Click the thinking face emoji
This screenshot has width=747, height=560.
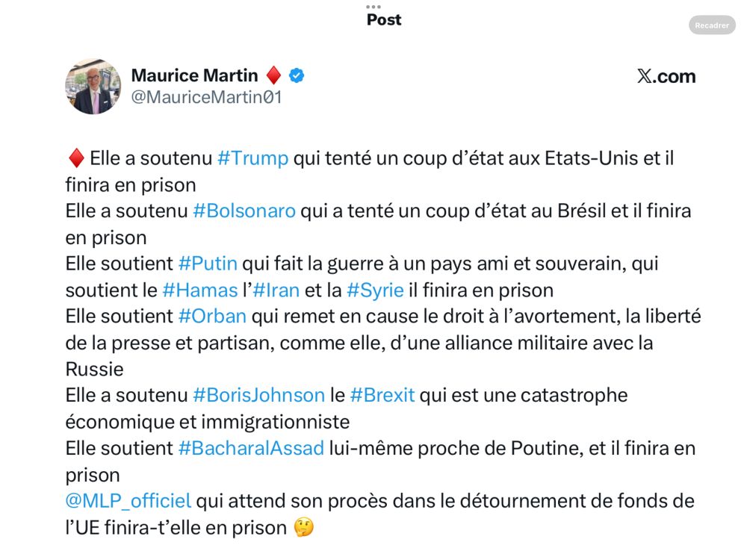[304, 527]
